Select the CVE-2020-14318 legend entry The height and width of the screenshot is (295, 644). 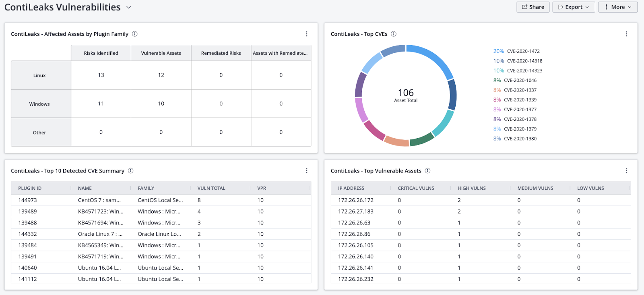(x=518, y=61)
